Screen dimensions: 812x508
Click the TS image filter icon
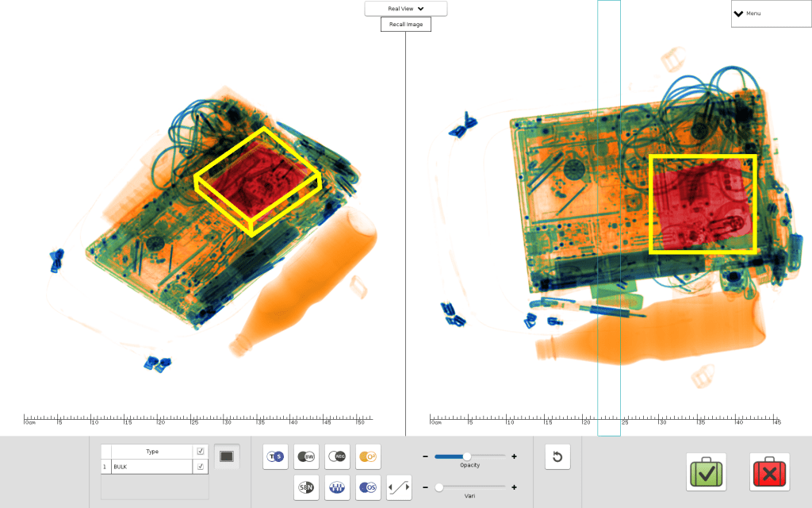coord(275,456)
